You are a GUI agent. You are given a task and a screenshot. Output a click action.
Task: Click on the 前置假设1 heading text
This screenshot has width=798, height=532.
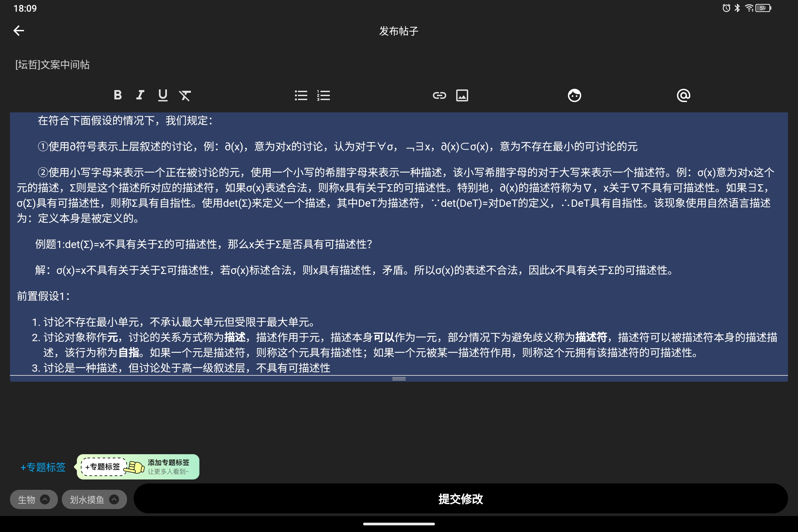pyautogui.click(x=44, y=296)
